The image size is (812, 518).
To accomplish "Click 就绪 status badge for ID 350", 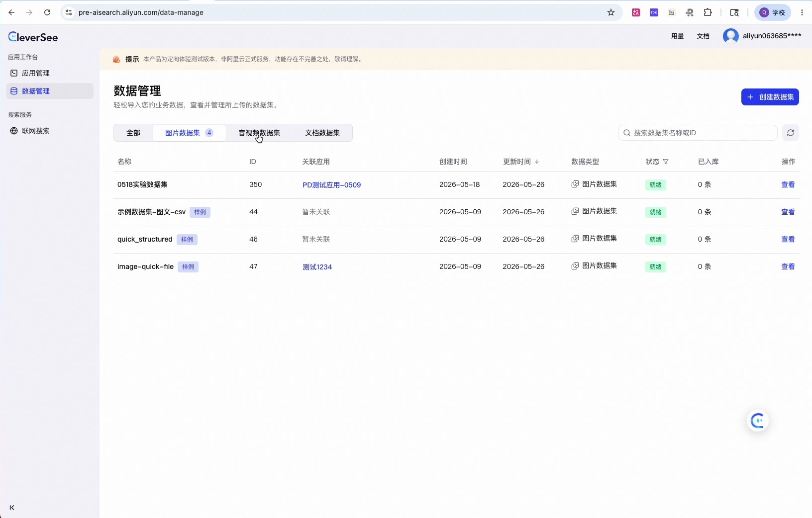I will 655,185.
